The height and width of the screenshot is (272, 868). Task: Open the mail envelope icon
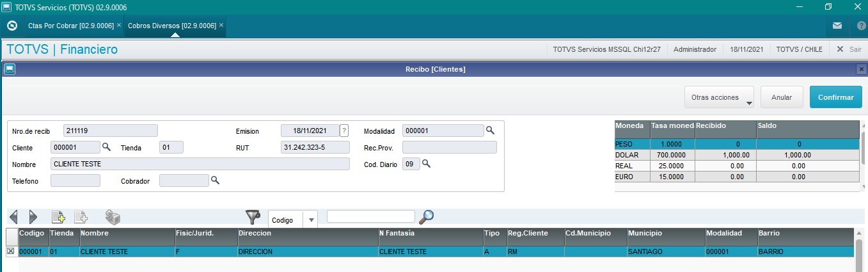point(837,26)
